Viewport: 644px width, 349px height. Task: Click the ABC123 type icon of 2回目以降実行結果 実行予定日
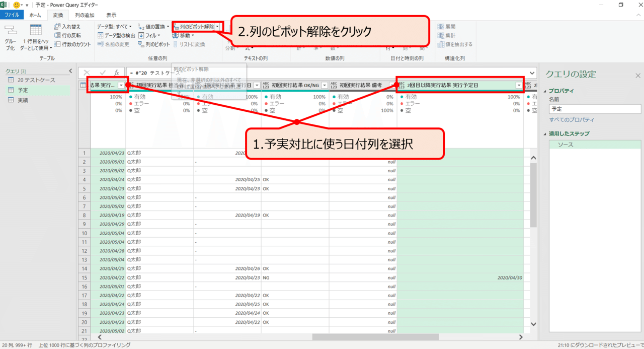[402, 86]
